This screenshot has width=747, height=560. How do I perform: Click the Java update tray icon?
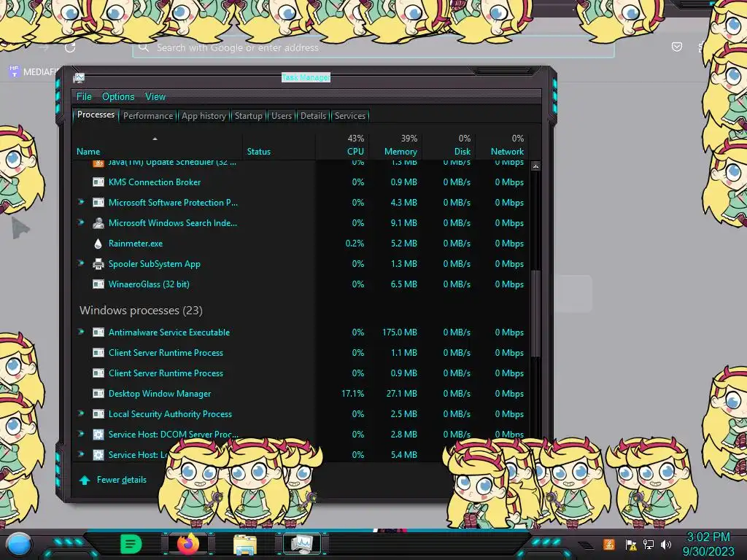(x=609, y=544)
